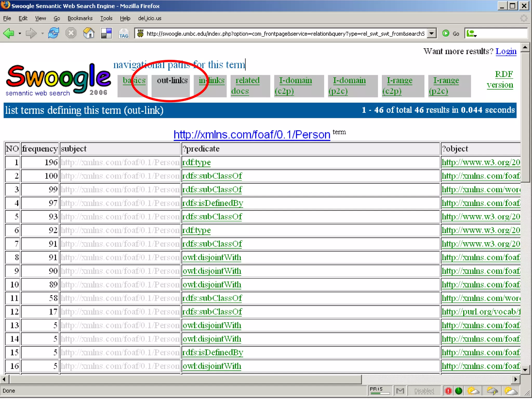The height and width of the screenshot is (399, 532).
Task: Click the green Go button icon
Action: (x=446, y=34)
